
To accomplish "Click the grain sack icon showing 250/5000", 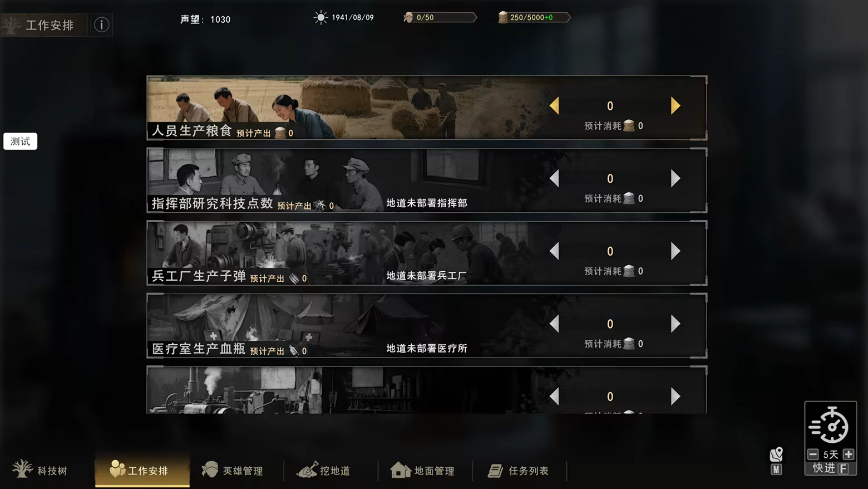I will point(503,17).
